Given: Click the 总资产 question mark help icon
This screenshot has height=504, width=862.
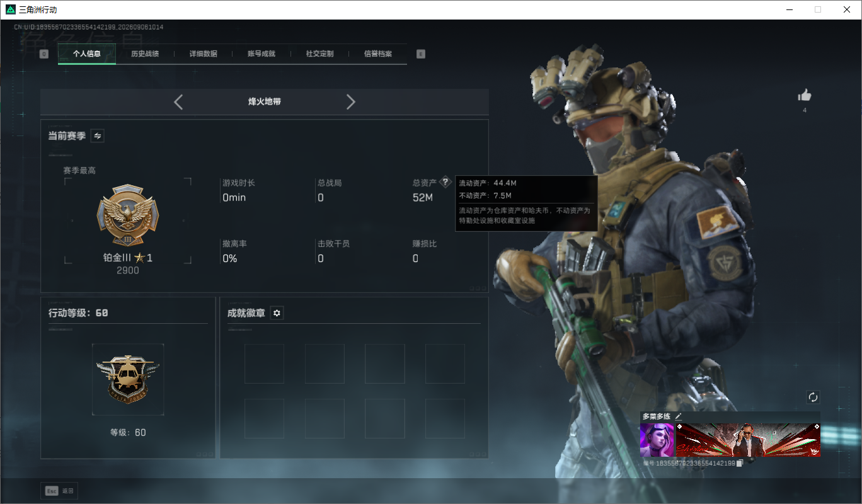Looking at the screenshot, I should [x=445, y=182].
